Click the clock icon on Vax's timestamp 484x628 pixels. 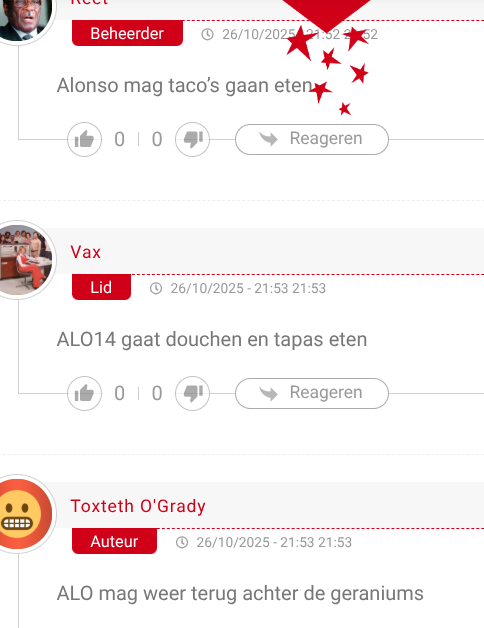[156, 288]
